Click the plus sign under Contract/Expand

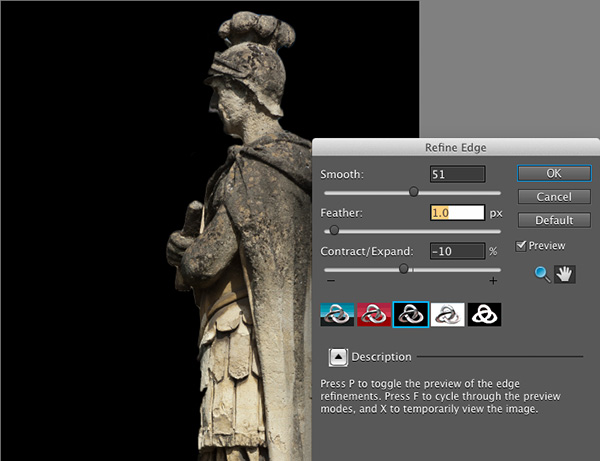493,282
